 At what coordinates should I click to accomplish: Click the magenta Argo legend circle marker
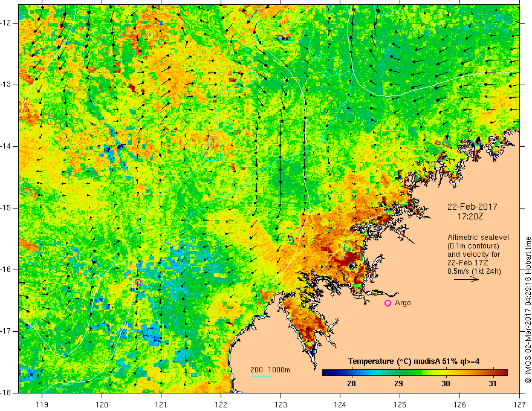click(x=388, y=303)
